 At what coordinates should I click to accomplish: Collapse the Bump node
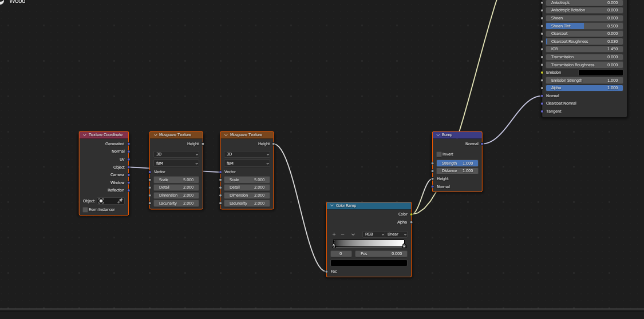coord(438,135)
